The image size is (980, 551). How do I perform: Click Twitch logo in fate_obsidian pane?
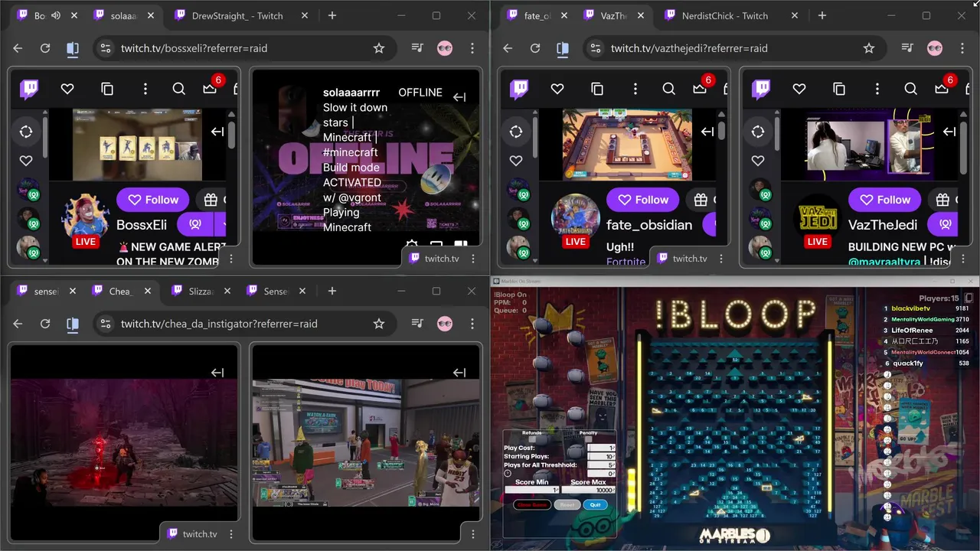(519, 89)
